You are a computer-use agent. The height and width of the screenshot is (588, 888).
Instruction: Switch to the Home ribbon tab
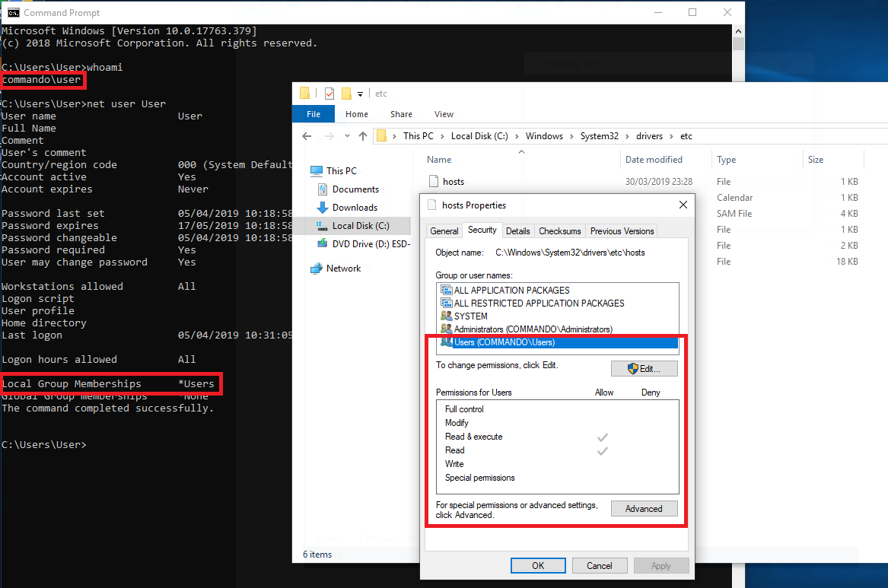point(357,114)
